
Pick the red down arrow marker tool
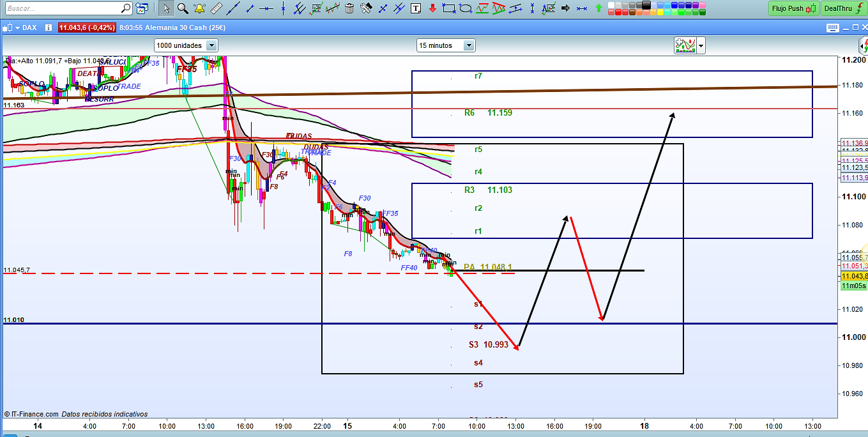432,8
